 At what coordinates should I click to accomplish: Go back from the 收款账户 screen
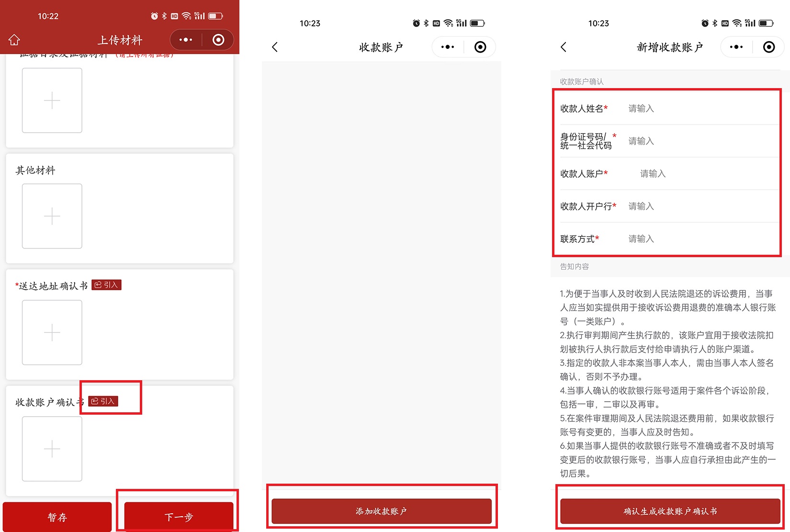click(275, 47)
